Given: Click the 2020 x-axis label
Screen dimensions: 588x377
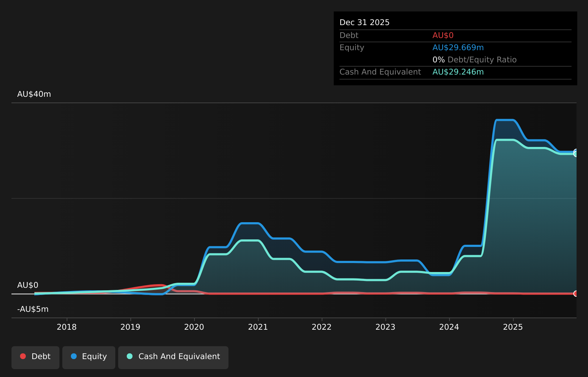Looking at the screenshot, I should click(194, 327).
